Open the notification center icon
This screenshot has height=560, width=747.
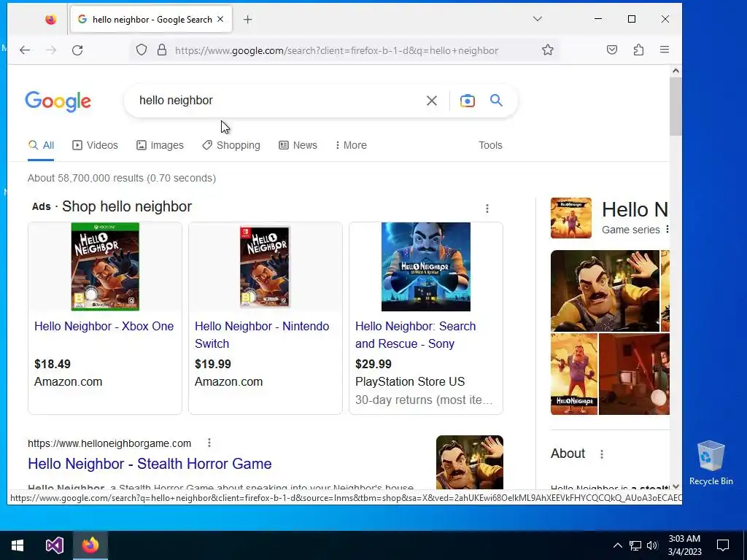point(723,545)
